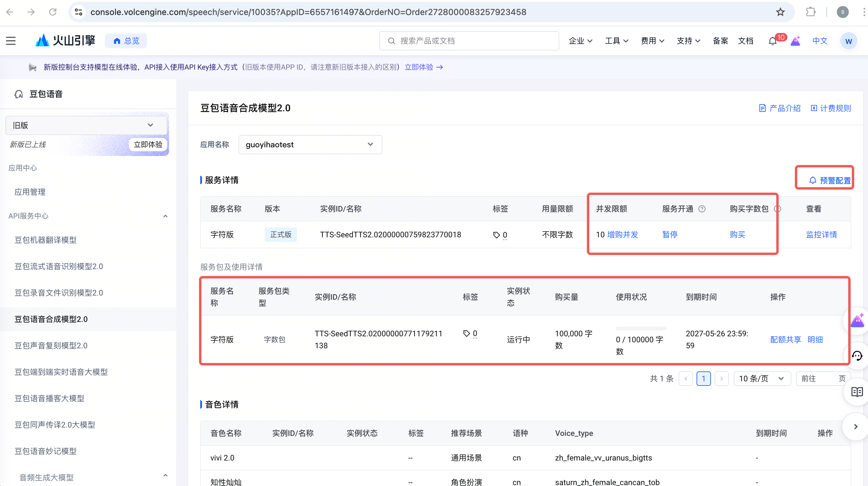Open the AI assistant icon in top bar
The image size is (868, 486).
(795, 41)
